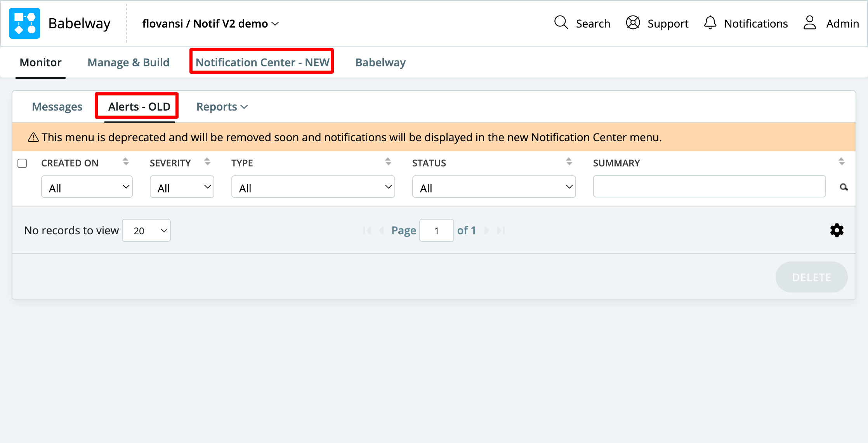Click the Search link in header
The image size is (868, 443).
(593, 24)
